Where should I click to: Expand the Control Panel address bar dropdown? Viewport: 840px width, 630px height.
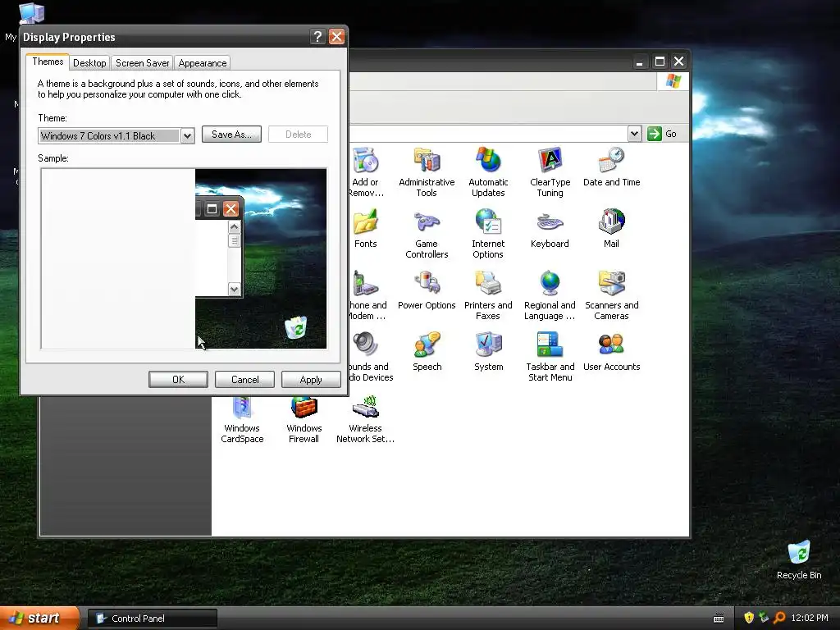coord(634,134)
